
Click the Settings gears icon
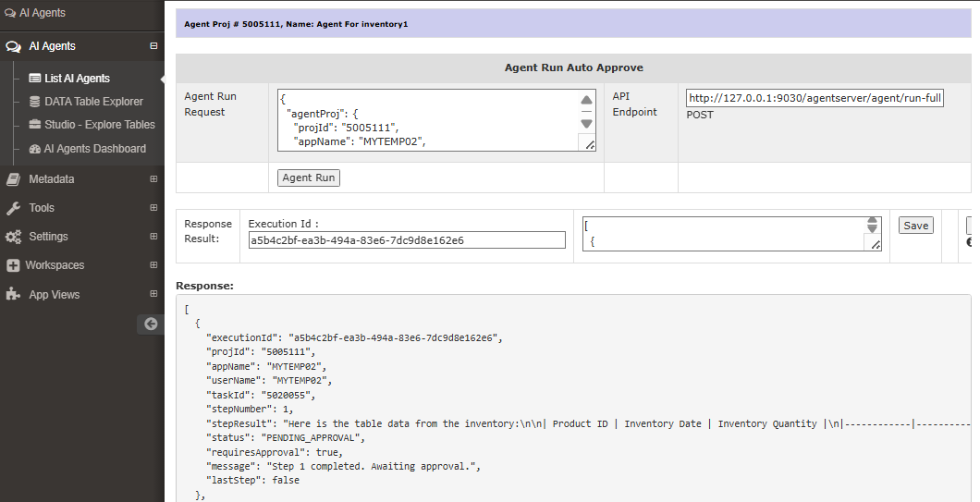click(13, 237)
